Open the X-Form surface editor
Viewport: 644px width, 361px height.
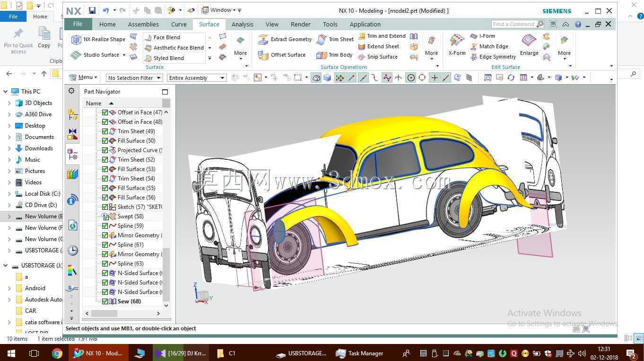[x=457, y=44]
